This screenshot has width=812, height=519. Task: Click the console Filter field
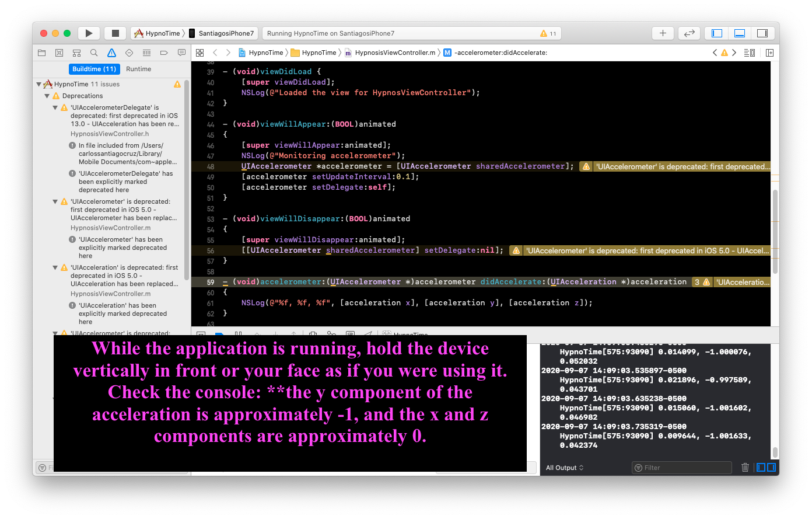point(682,468)
